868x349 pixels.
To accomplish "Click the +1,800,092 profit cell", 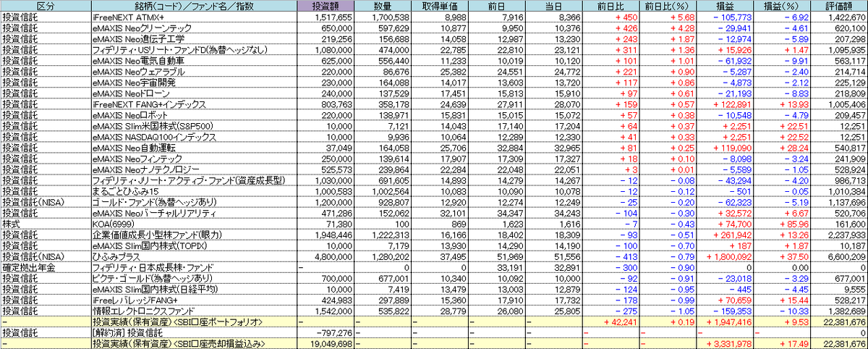I will [726, 256].
